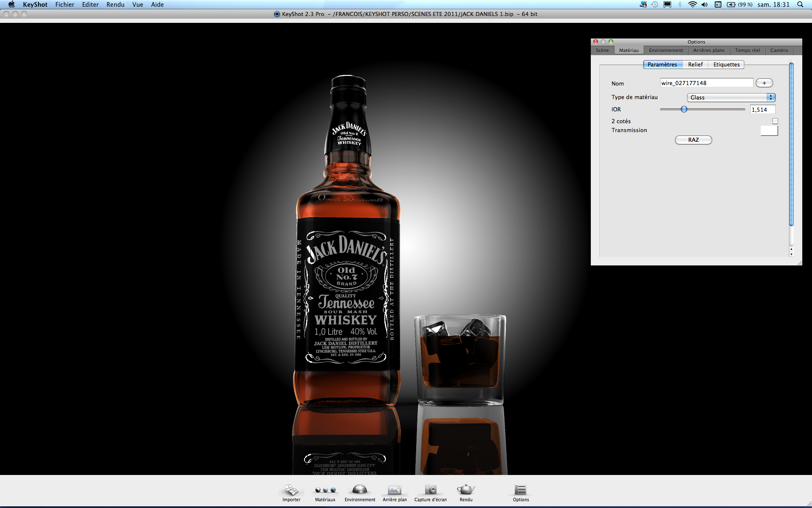Enable the 2 cotés checkbox
Image resolution: width=812 pixels, height=508 pixels.
click(x=775, y=121)
